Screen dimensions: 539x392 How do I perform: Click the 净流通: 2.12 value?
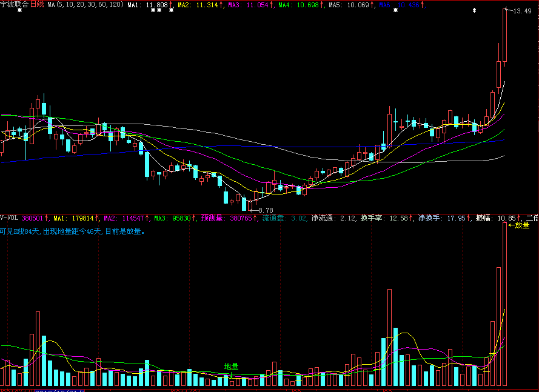point(333,218)
